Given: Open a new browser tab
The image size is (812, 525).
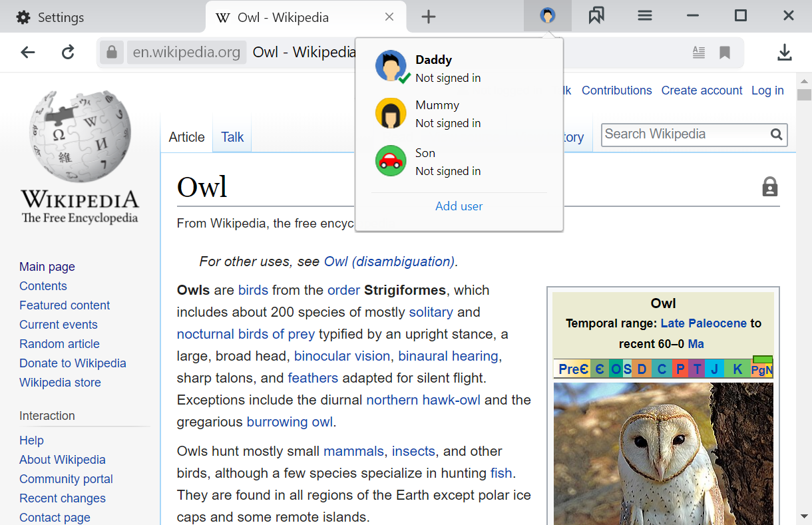Looking at the screenshot, I should point(429,17).
